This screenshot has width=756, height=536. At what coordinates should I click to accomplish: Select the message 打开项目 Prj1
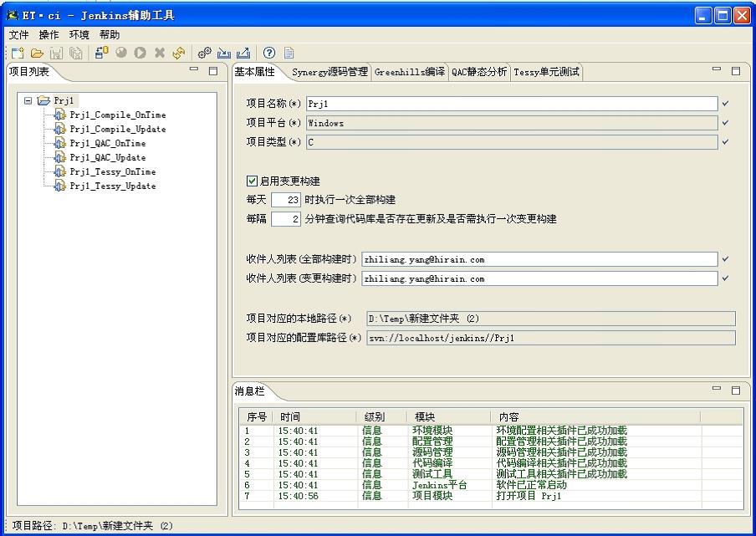click(x=529, y=496)
